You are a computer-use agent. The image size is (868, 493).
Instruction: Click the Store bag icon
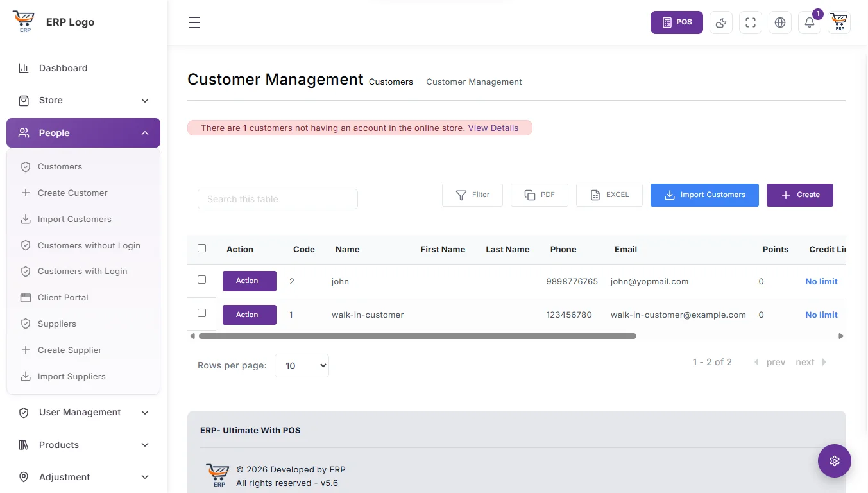(x=24, y=100)
